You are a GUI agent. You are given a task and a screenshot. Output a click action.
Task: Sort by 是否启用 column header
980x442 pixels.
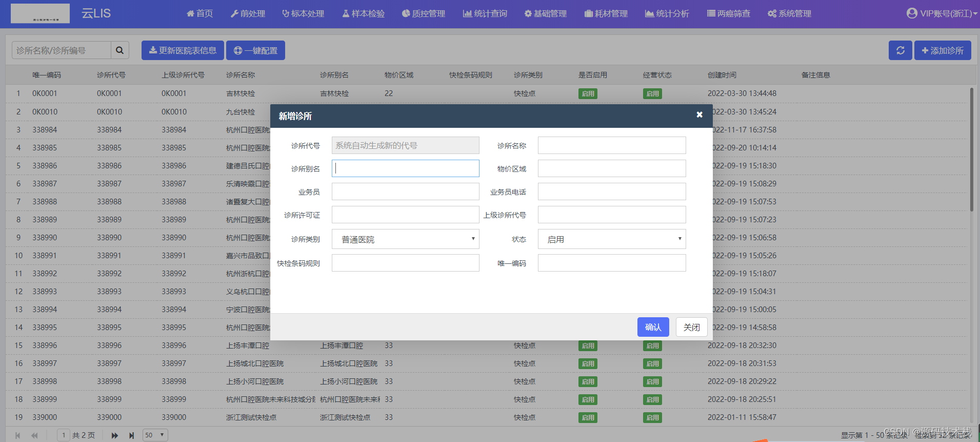pyautogui.click(x=593, y=75)
